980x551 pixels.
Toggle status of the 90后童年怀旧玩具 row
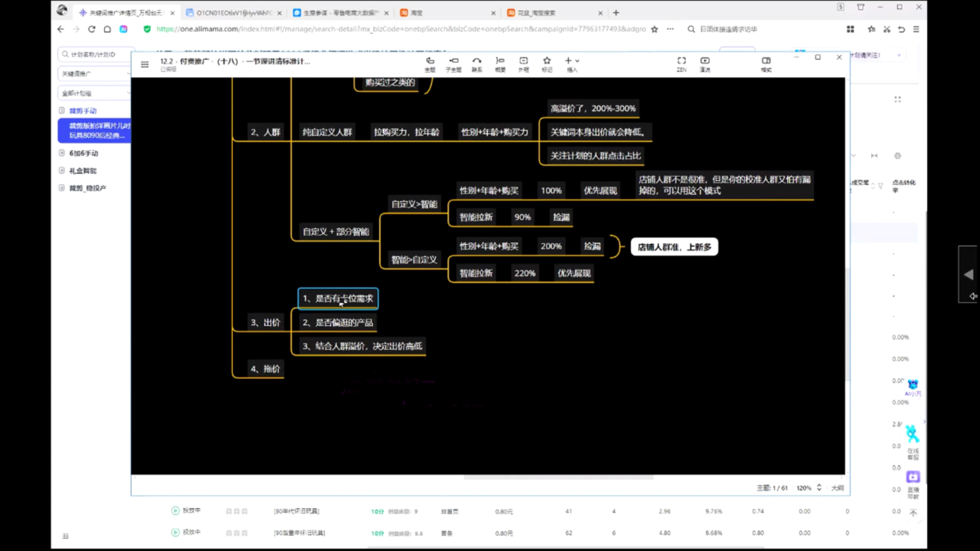[175, 533]
